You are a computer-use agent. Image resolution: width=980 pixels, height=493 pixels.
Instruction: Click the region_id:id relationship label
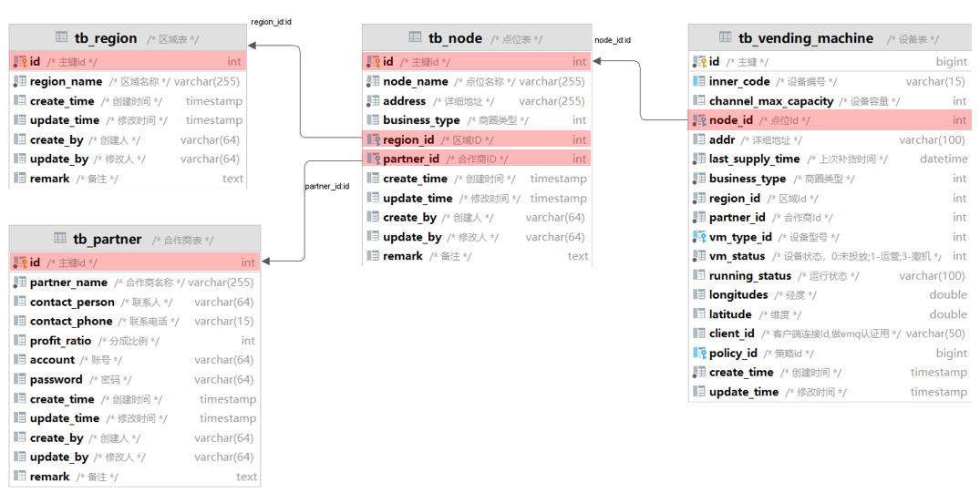[271, 21]
